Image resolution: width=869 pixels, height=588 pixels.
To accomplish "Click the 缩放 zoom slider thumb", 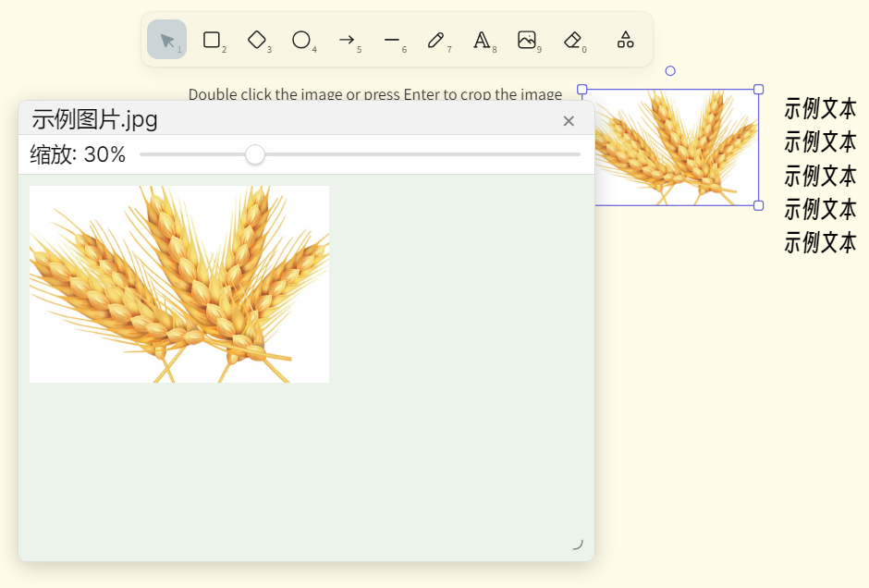I will tap(255, 154).
